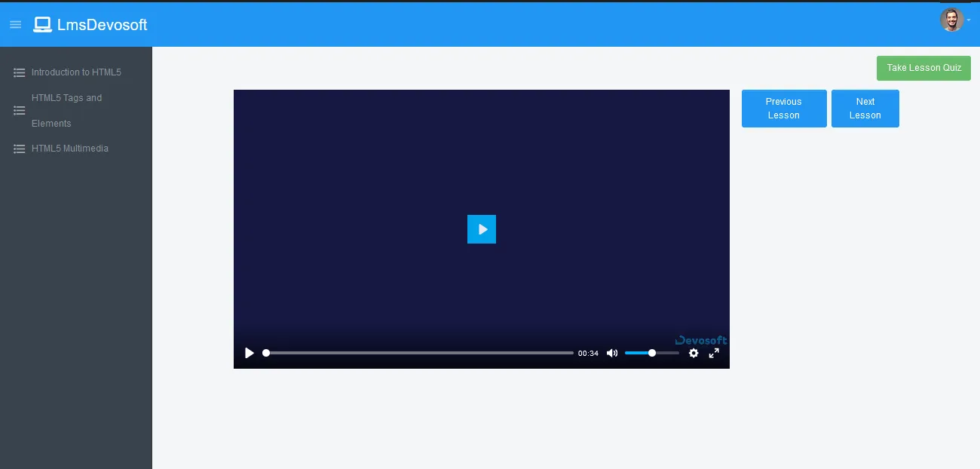Click the LmsDevosoft laptop logo icon
This screenshot has width=980, height=469.
[x=42, y=25]
